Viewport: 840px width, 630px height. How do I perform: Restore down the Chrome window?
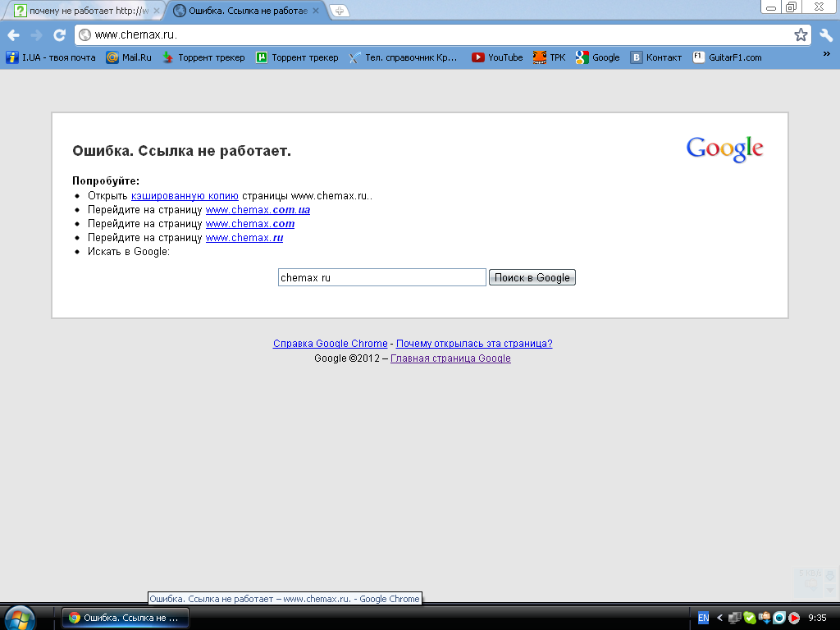(791, 7)
